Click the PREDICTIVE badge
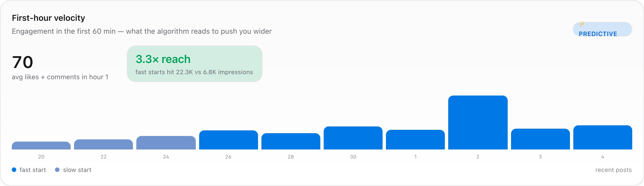The width and height of the screenshot is (644, 186). 602,29
